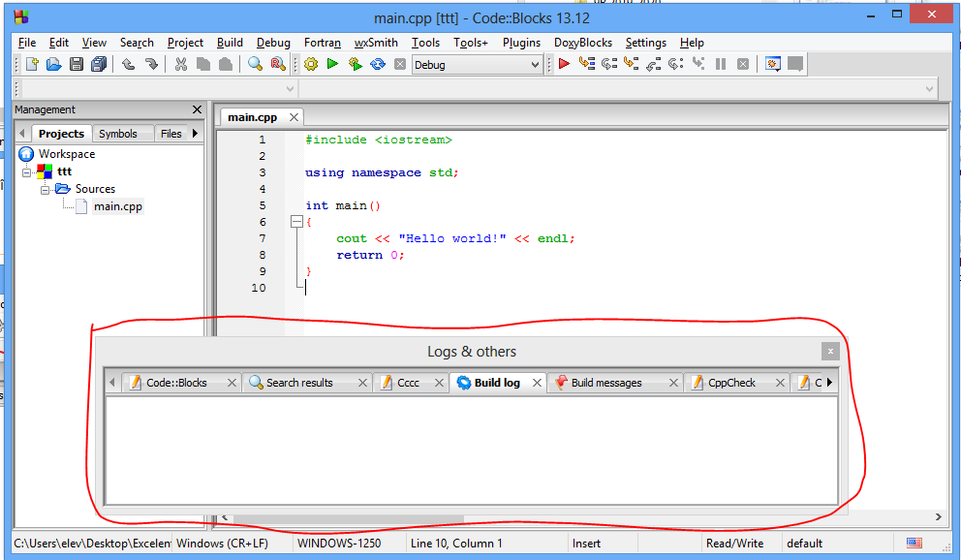Click the Abort build icon
The image size is (961, 560).
tap(400, 64)
